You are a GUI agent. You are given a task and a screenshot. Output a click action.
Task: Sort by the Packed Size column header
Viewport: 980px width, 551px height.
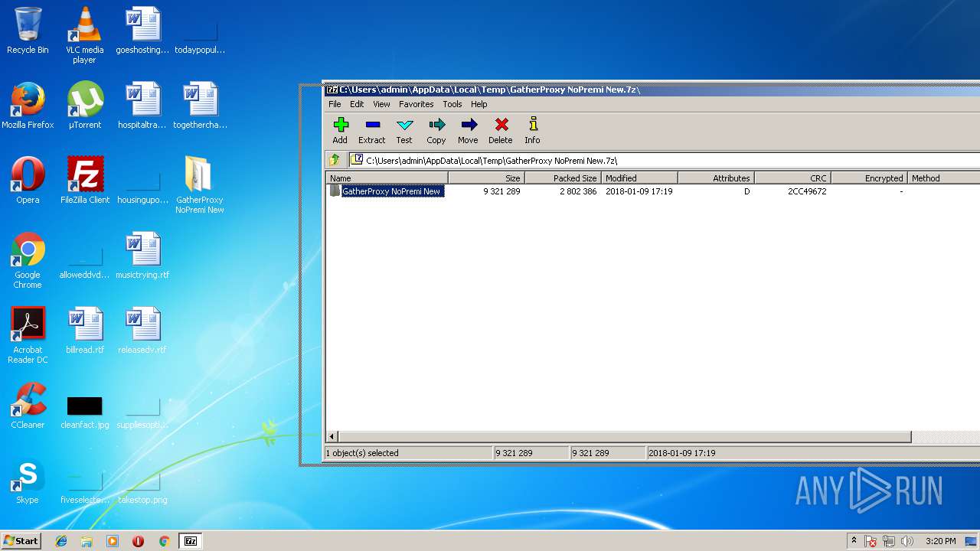563,178
